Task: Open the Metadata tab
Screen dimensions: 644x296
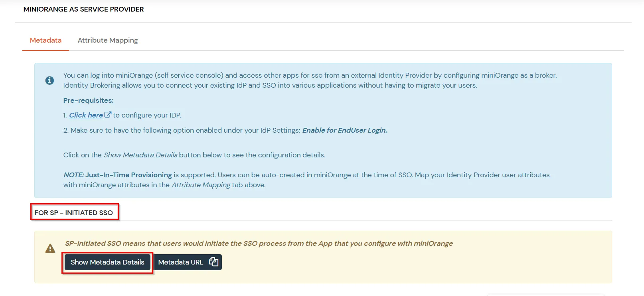Action: (45, 40)
